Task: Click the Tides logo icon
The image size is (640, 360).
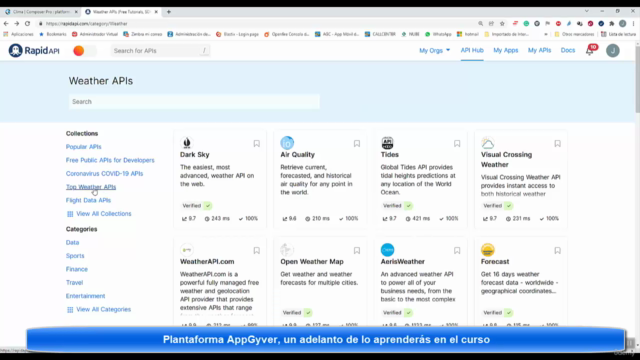Action: (387, 143)
